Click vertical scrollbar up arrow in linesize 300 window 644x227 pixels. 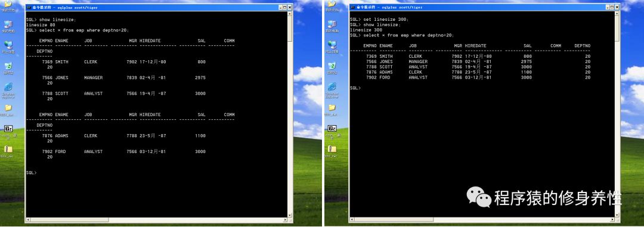(x=617, y=13)
